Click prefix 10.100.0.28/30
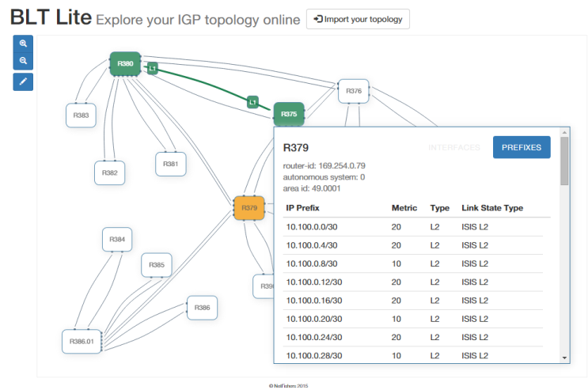588x390 pixels. pos(314,355)
